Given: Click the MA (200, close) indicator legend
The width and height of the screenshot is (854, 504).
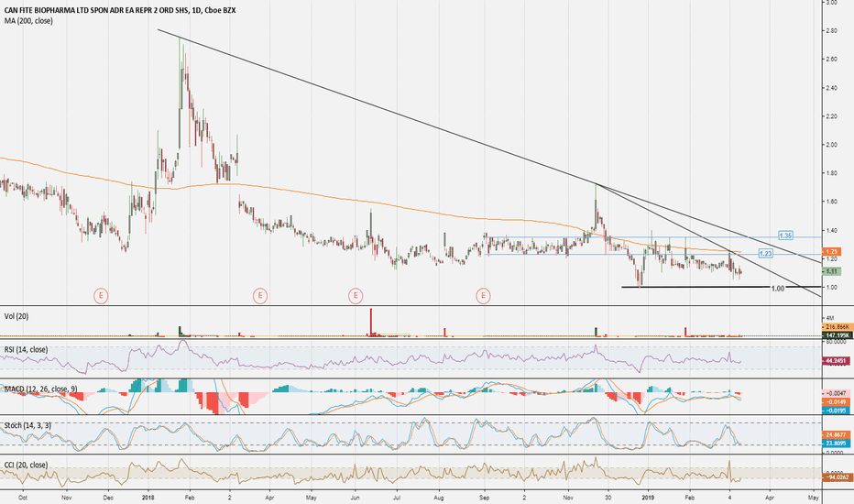Looking at the screenshot, I should click(x=28, y=21).
